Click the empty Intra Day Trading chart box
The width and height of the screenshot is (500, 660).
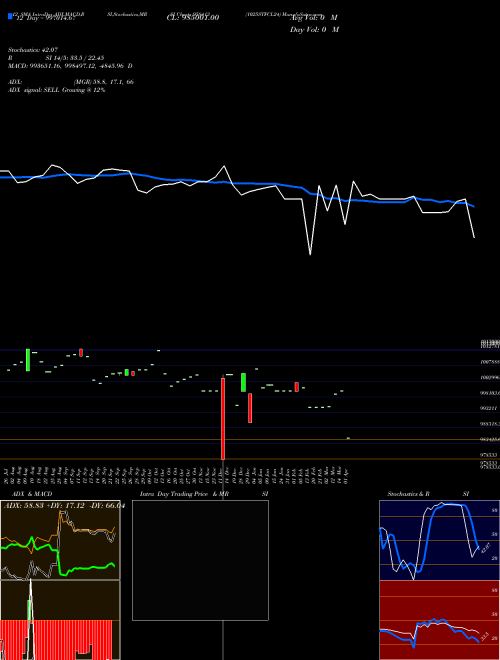pyautogui.click(x=200, y=560)
